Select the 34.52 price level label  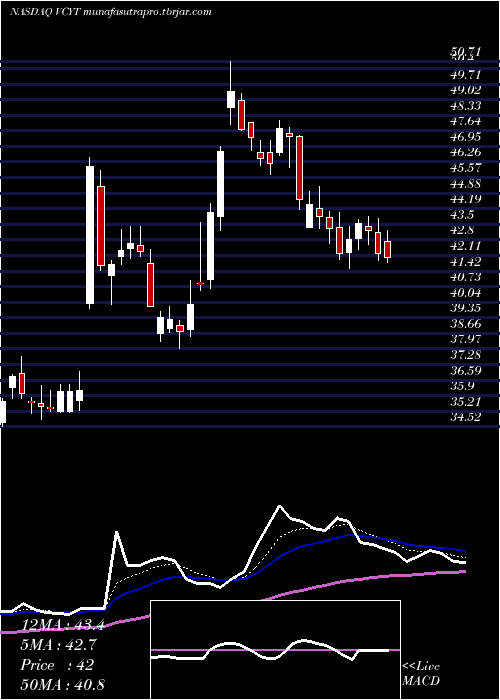(x=465, y=418)
